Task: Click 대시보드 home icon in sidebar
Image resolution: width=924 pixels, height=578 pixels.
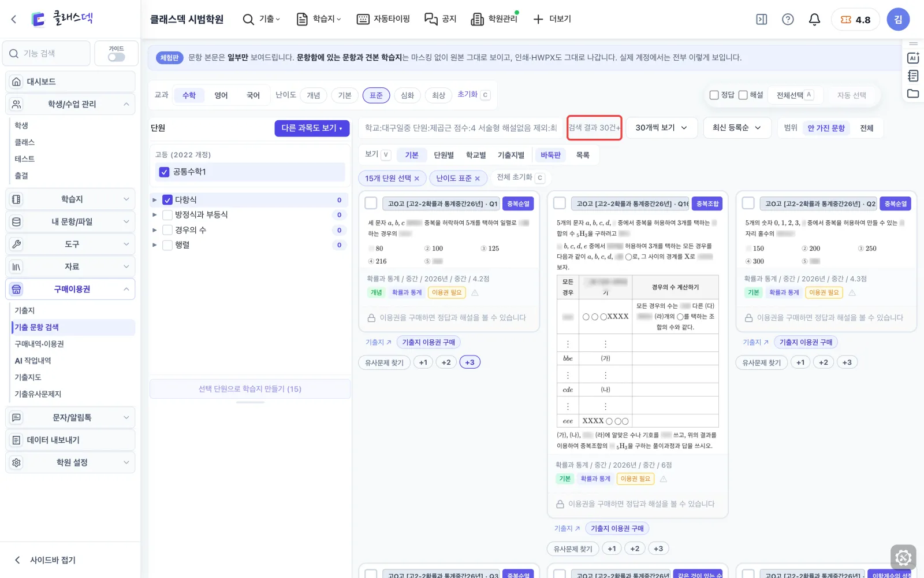Action: point(17,81)
